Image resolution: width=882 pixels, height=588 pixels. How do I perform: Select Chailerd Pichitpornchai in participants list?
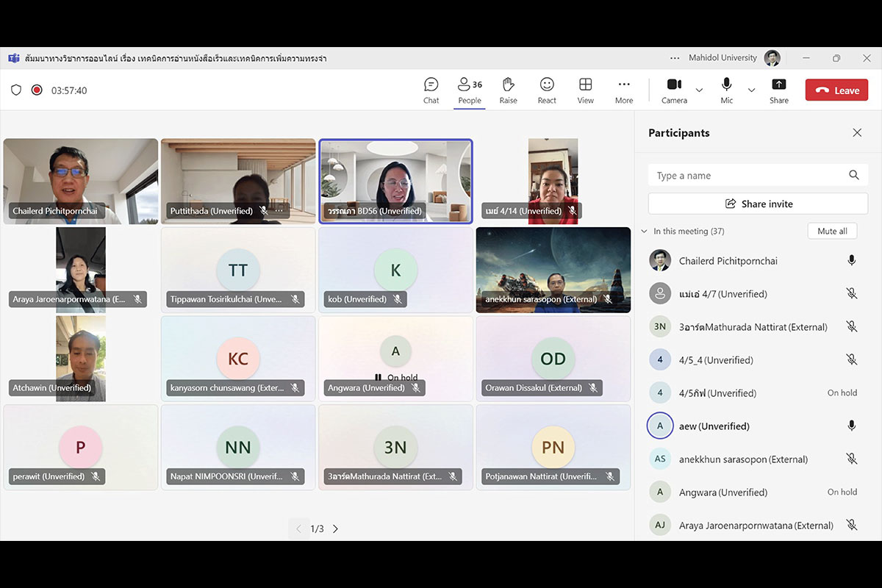tap(728, 261)
